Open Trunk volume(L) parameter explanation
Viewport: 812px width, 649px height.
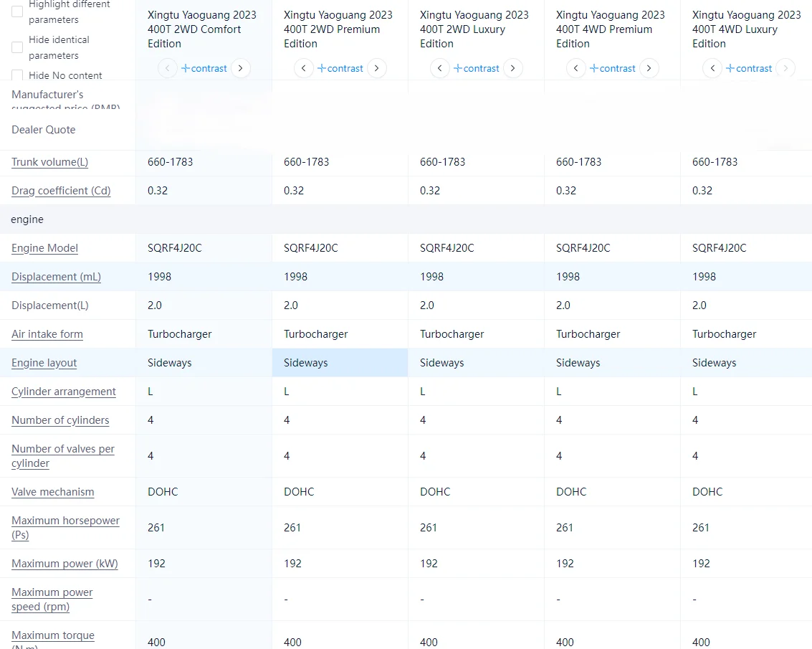tap(49, 162)
